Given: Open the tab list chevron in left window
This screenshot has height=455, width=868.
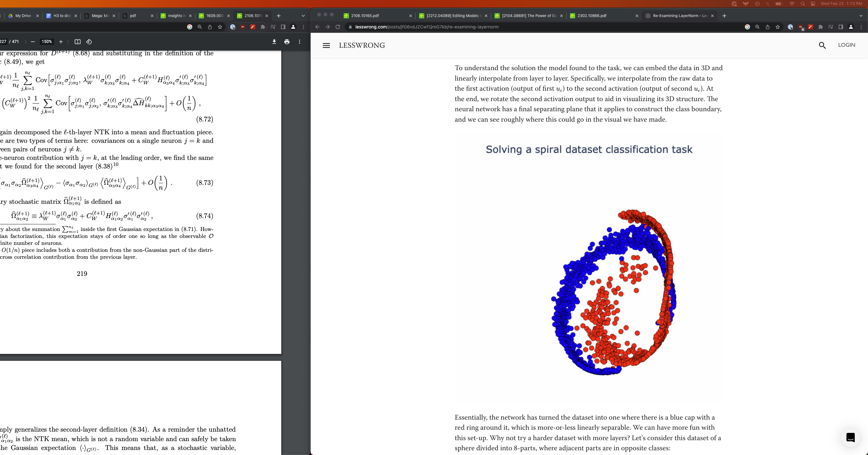Looking at the screenshot, I should (303, 15).
